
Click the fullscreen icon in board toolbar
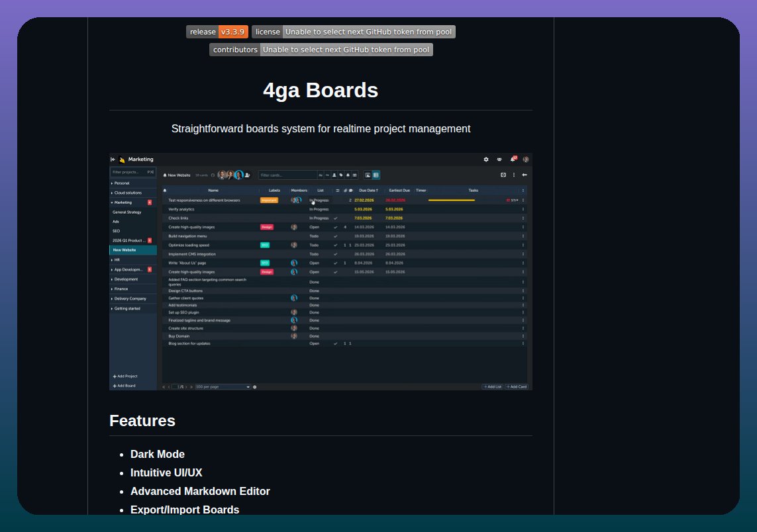503,175
